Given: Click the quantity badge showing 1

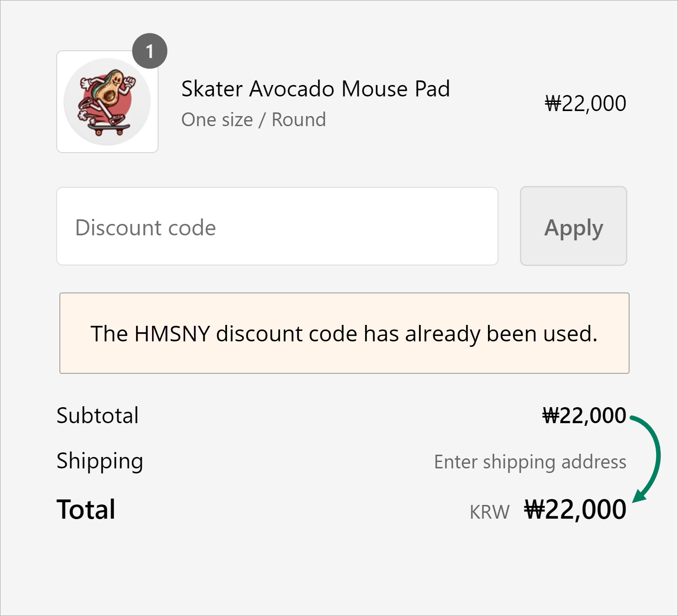Looking at the screenshot, I should 149,51.
